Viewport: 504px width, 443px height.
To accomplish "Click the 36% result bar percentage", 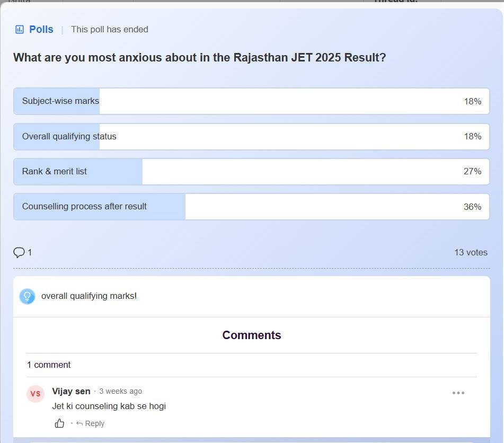I will coord(472,207).
